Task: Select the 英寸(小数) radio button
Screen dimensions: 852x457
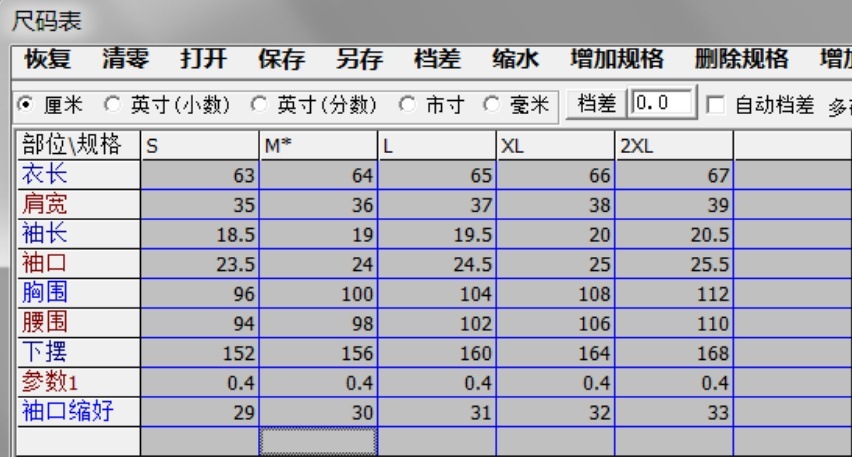Action: pos(112,104)
